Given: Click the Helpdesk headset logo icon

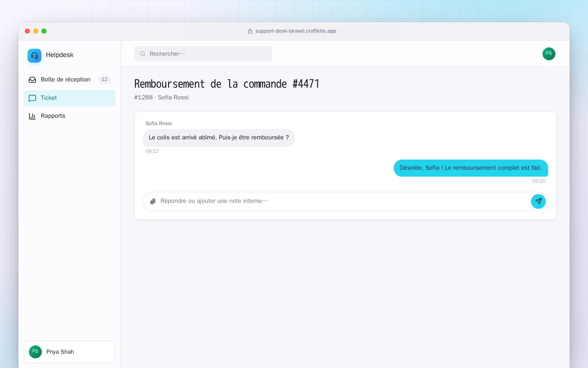Looking at the screenshot, I should [x=34, y=56].
